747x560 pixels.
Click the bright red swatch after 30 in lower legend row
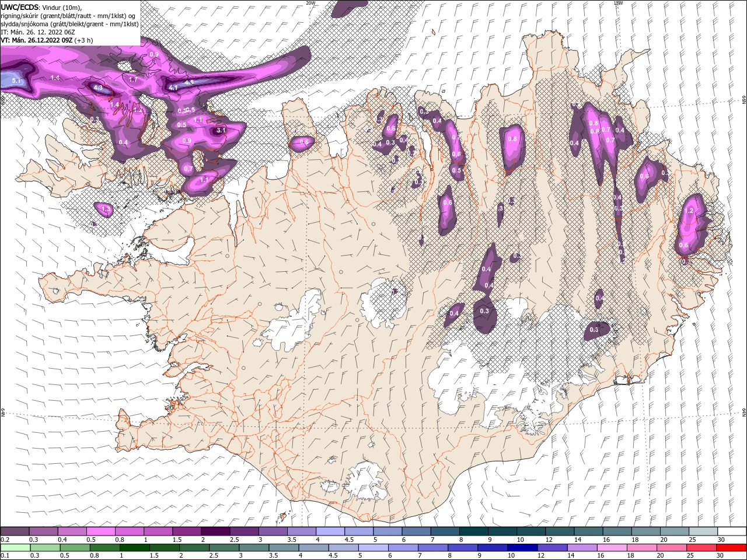tap(731, 548)
